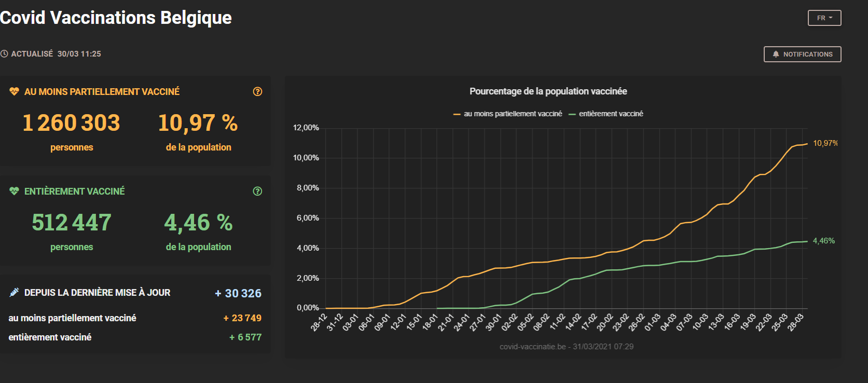Click the clock icon beside Actualisé
This screenshot has height=383, width=868.
[x=4, y=54]
